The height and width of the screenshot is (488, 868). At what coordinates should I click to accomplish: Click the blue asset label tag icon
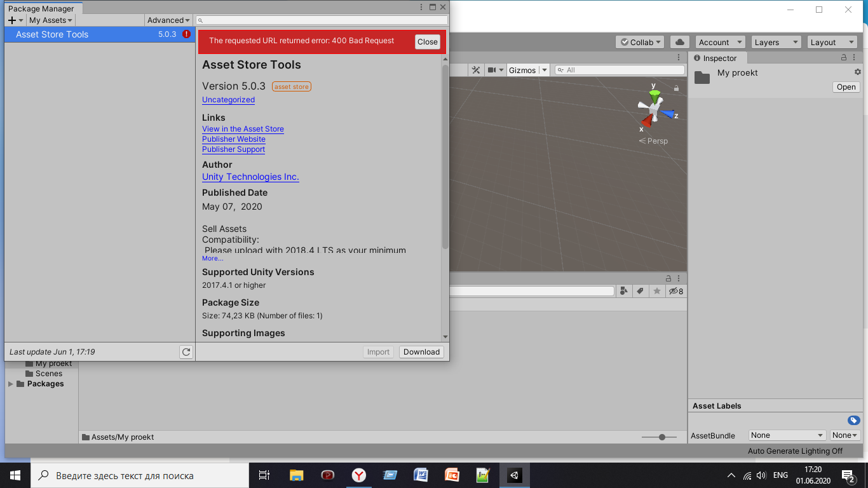854,420
